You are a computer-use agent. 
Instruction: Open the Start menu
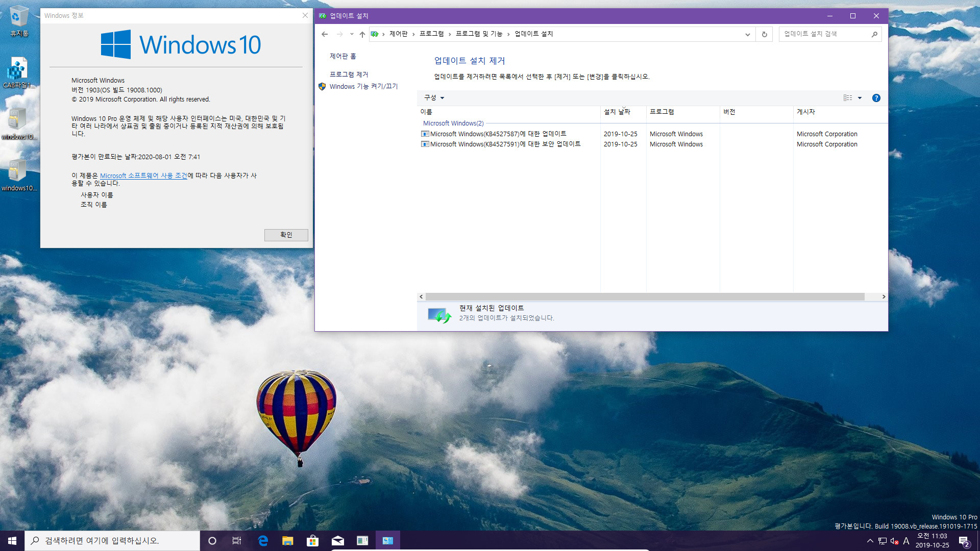(x=12, y=541)
